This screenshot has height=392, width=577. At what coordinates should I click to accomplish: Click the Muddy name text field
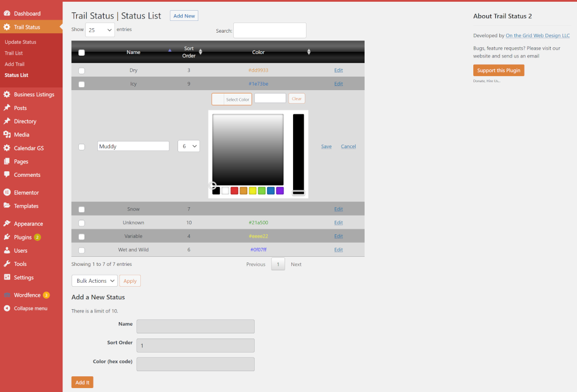pos(133,146)
